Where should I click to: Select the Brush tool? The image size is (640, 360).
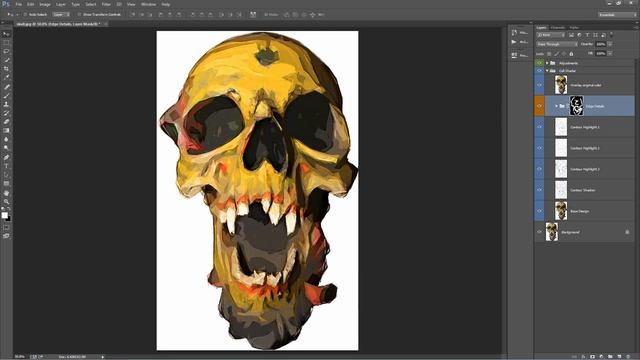pos(6,96)
